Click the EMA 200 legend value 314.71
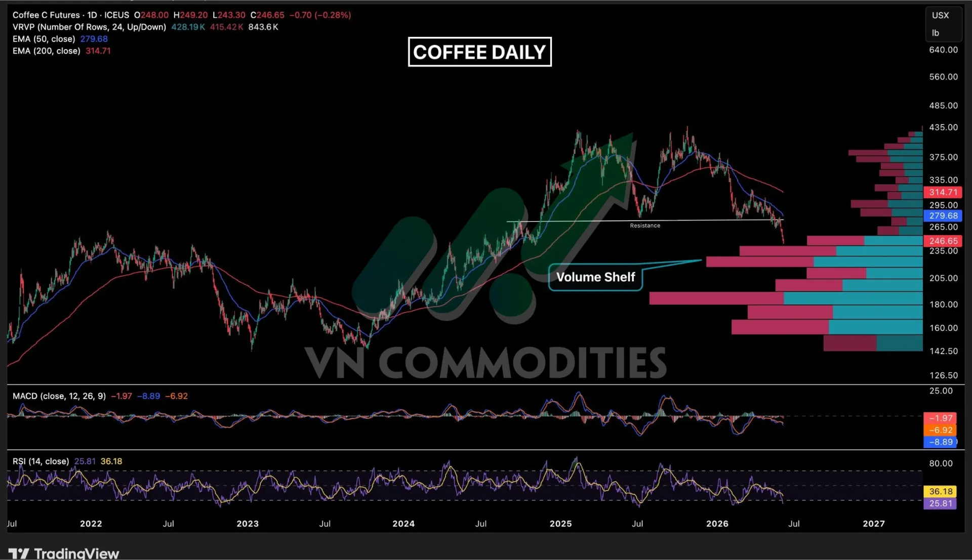This screenshot has height=560, width=972. click(x=98, y=51)
